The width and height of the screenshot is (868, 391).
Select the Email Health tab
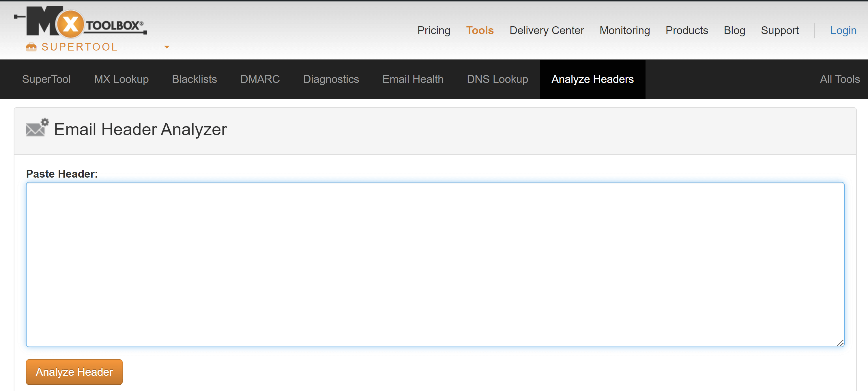click(413, 79)
